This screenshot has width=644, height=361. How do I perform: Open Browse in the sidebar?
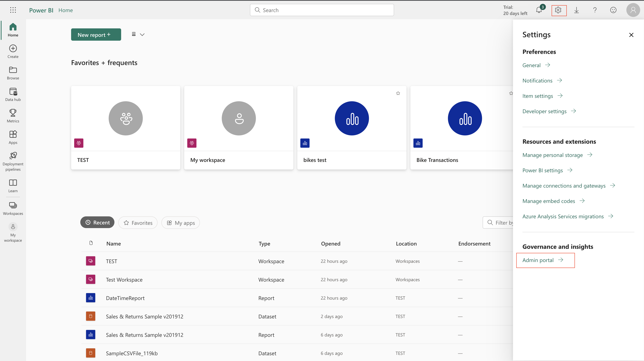(x=13, y=73)
